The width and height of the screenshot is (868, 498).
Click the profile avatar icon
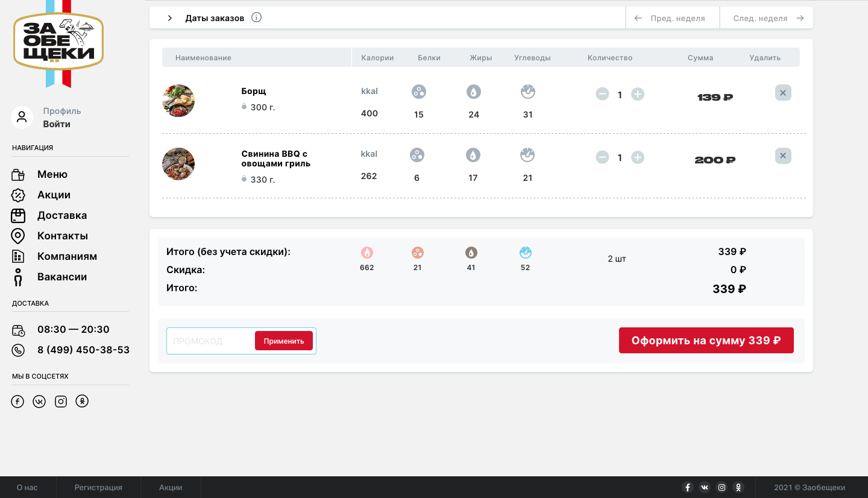[x=22, y=117]
